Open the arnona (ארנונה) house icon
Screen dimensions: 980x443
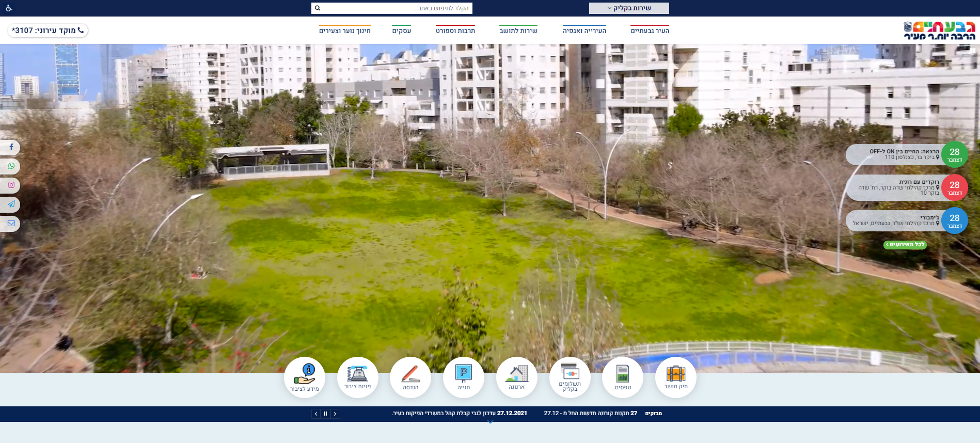tap(516, 377)
